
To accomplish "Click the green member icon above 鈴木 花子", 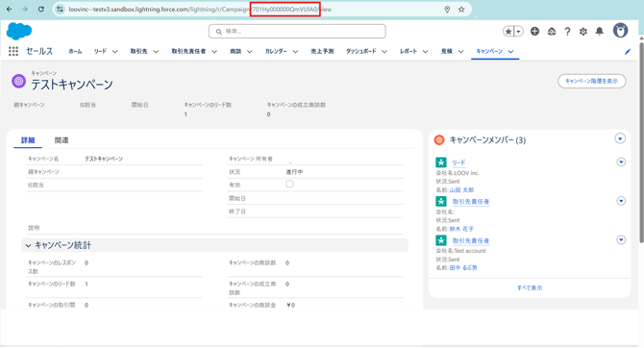I will [x=440, y=201].
